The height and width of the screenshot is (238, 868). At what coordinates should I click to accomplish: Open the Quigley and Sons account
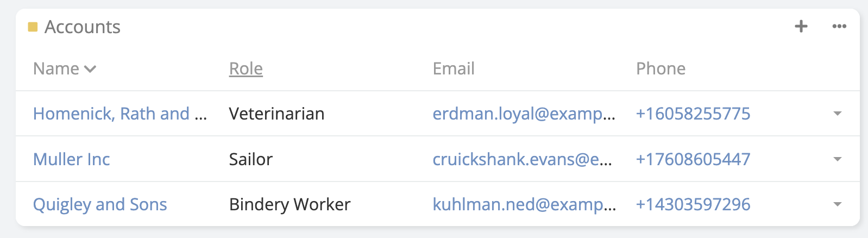[x=100, y=204]
